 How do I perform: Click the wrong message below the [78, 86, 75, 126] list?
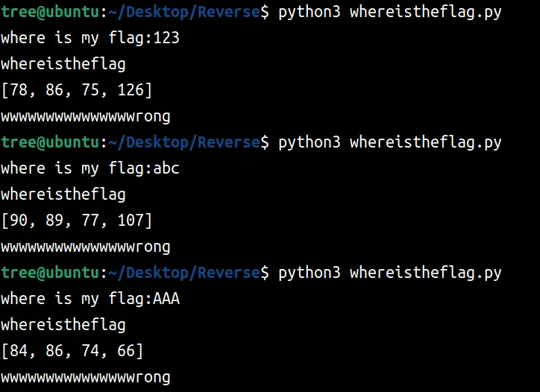[86, 116]
